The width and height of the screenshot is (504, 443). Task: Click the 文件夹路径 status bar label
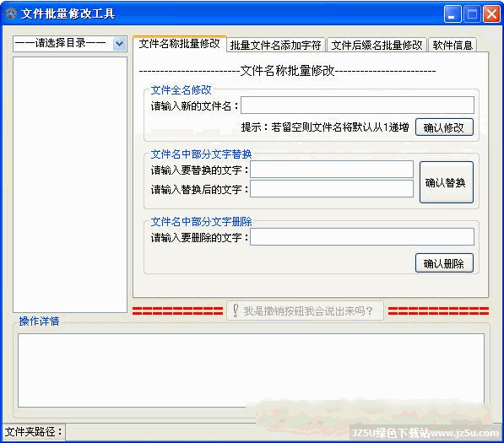[x=34, y=432]
